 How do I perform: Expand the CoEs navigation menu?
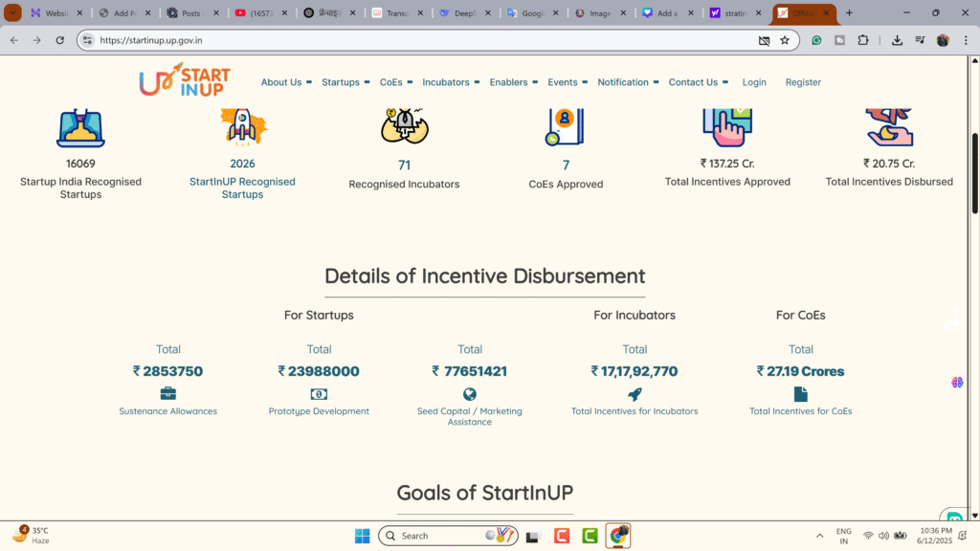tap(396, 82)
